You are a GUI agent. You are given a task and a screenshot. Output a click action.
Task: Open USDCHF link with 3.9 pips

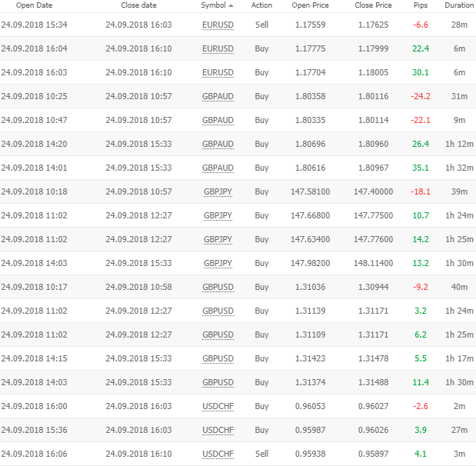tap(218, 430)
